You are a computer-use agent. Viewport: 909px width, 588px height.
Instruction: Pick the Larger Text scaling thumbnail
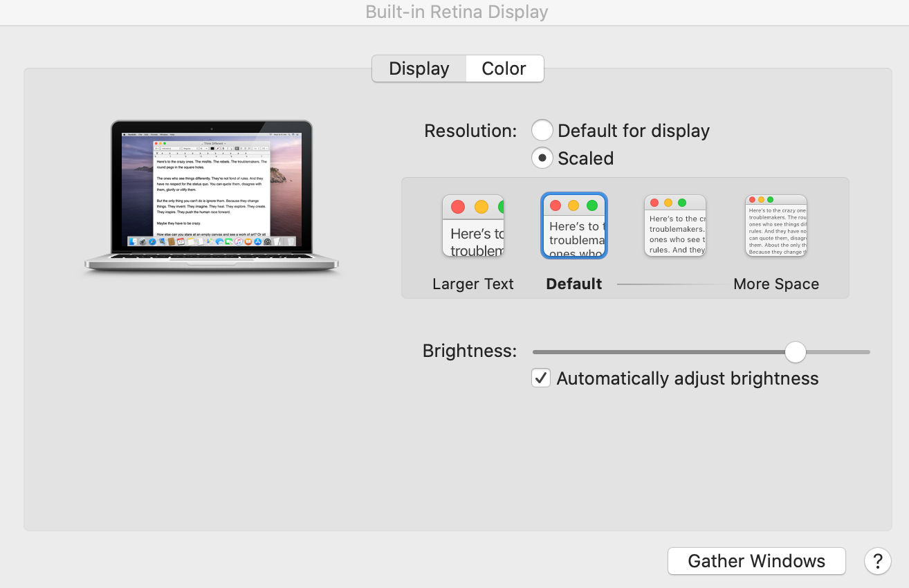pyautogui.click(x=473, y=226)
